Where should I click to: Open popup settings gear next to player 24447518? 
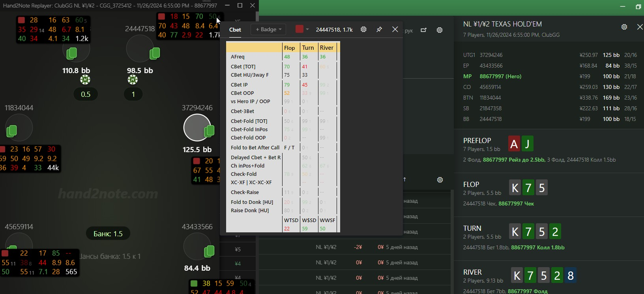(x=363, y=29)
